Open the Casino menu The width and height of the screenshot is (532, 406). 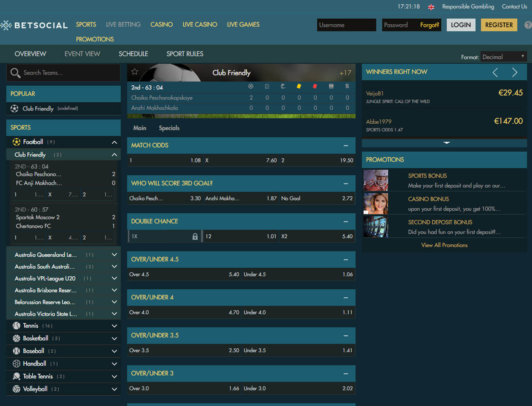(162, 25)
